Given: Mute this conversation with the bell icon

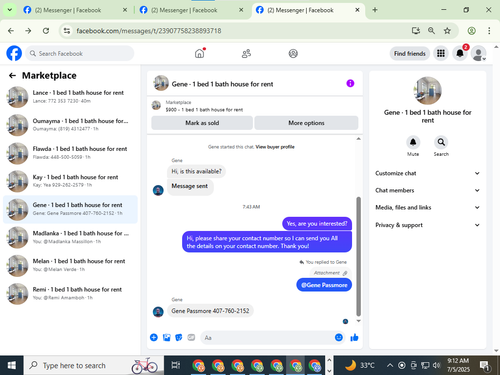Looking at the screenshot, I should pyautogui.click(x=413, y=142).
